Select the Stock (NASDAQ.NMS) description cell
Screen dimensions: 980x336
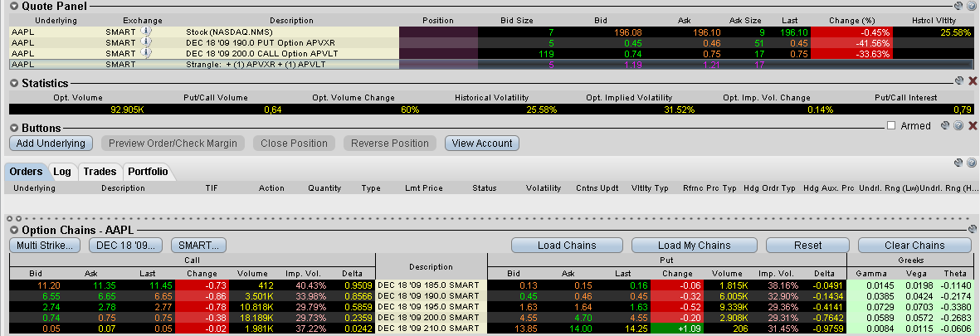[291, 32]
